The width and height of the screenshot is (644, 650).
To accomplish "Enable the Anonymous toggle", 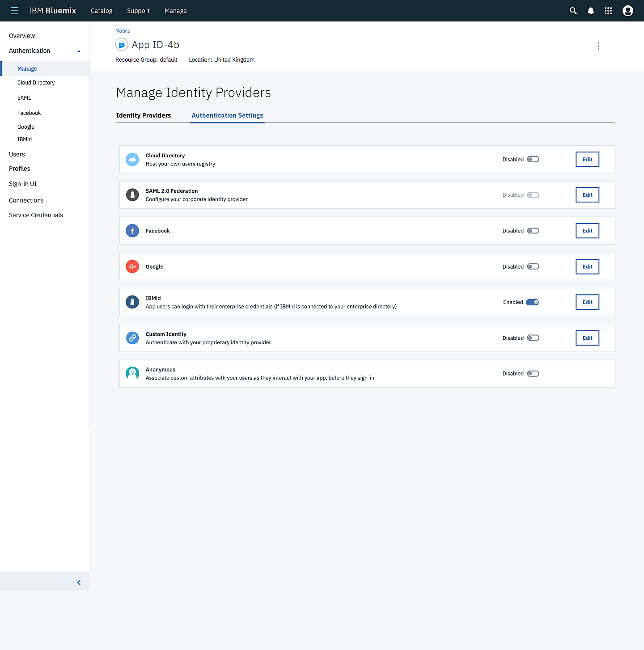I will [x=533, y=373].
